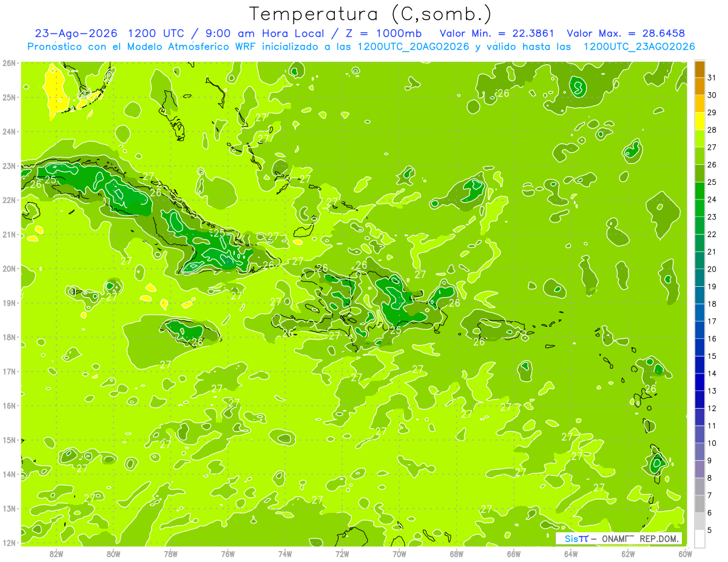This screenshot has height=562, width=728.
Task: Click the bright lime swatch between 27 and 28
Action: point(699,139)
